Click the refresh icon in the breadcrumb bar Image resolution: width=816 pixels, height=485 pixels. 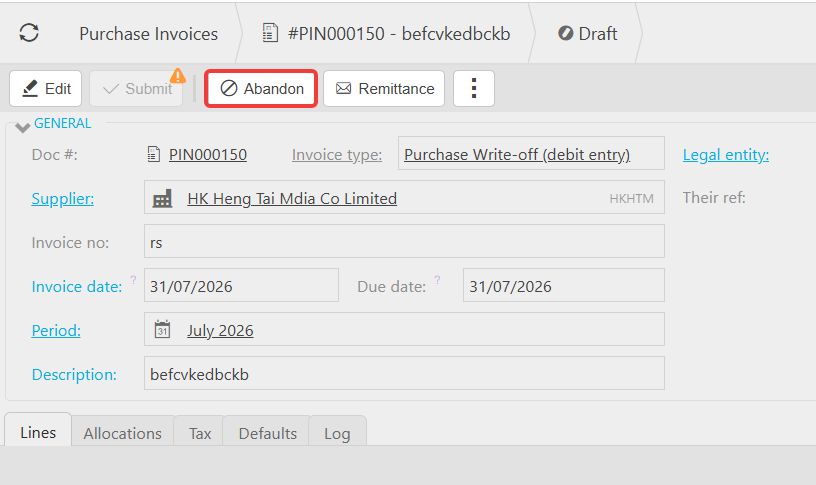pos(29,33)
